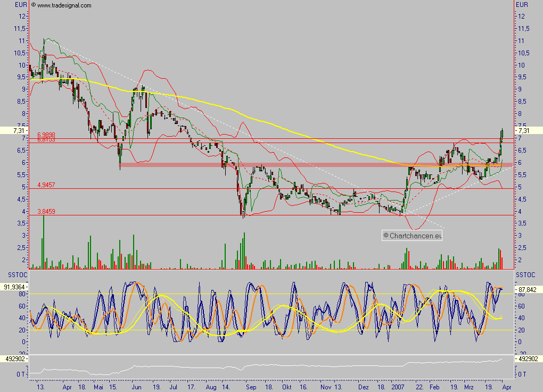This screenshot has height=392, width=543.
Task: Select the 3,8459 support level label
Action: click(x=46, y=211)
